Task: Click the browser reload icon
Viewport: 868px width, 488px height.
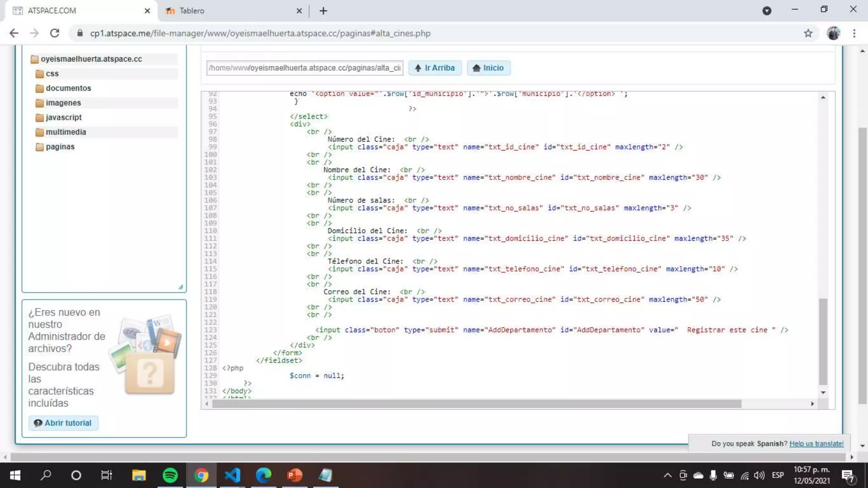Action: coord(55,33)
